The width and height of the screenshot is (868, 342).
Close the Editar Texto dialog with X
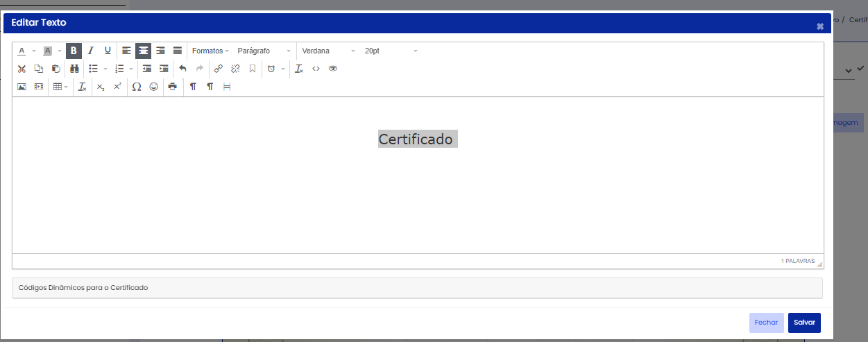coord(820,26)
